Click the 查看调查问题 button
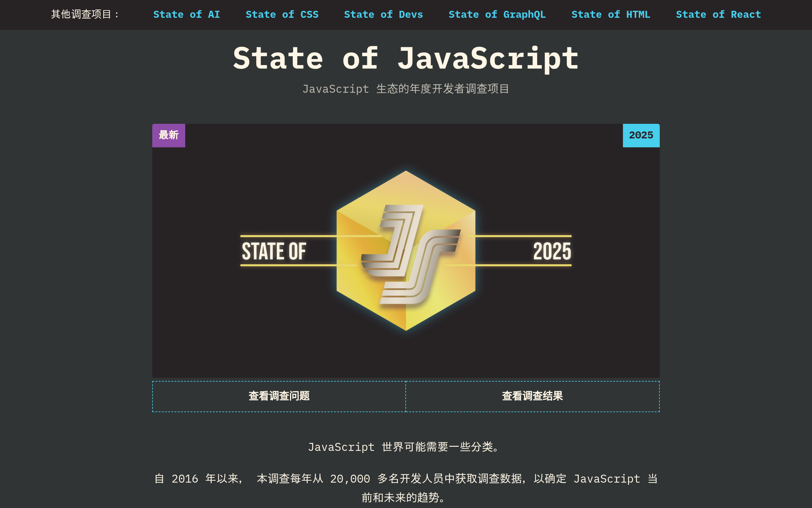812x508 pixels. (x=279, y=396)
